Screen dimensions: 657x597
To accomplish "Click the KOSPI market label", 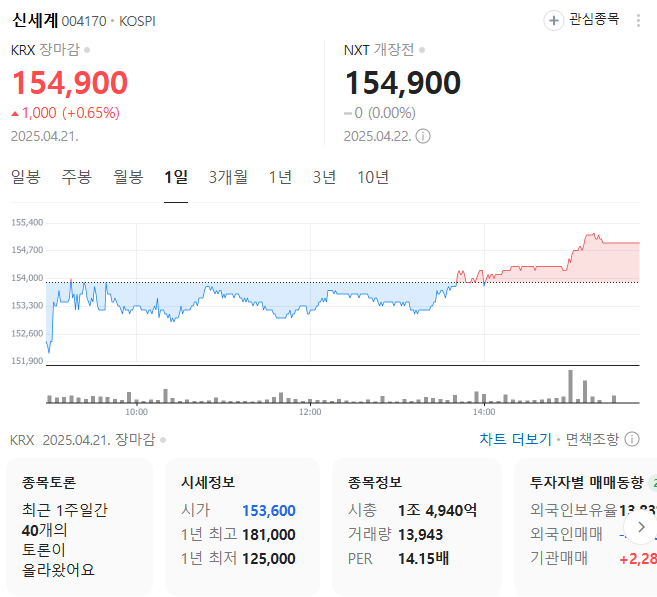I will [x=137, y=21].
